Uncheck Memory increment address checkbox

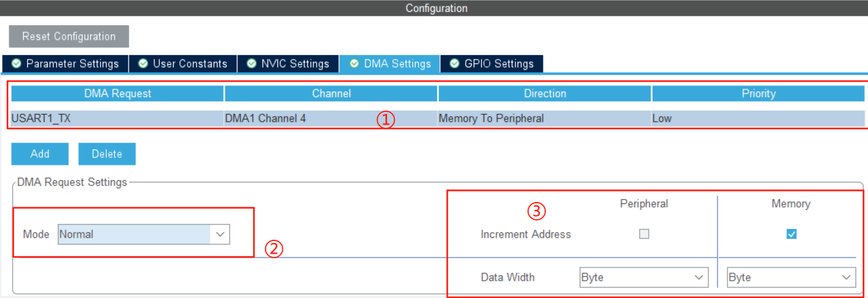pos(791,234)
